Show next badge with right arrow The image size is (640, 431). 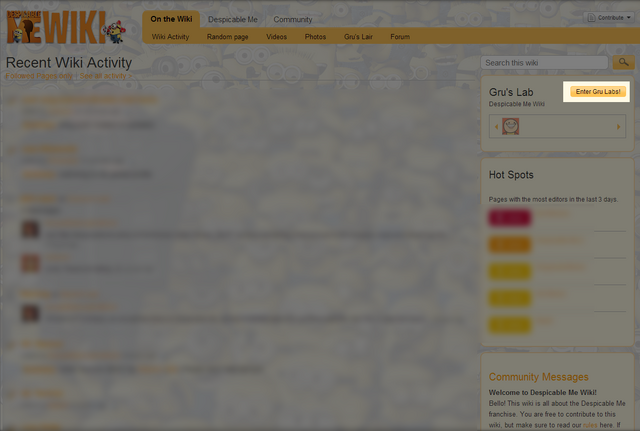[x=618, y=127]
